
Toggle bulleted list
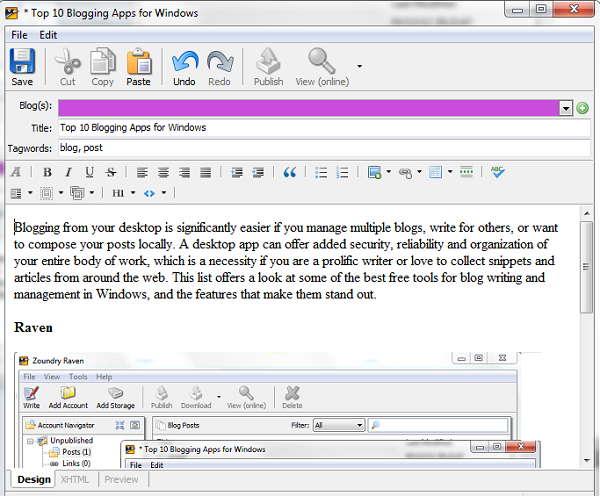pos(321,173)
